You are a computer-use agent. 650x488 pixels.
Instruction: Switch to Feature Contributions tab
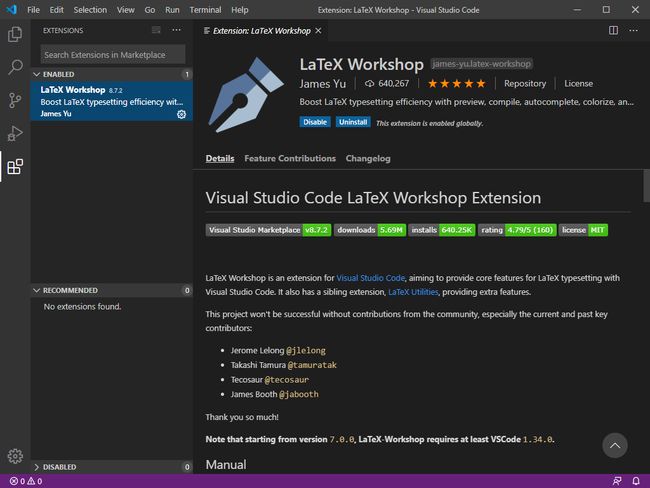290,158
